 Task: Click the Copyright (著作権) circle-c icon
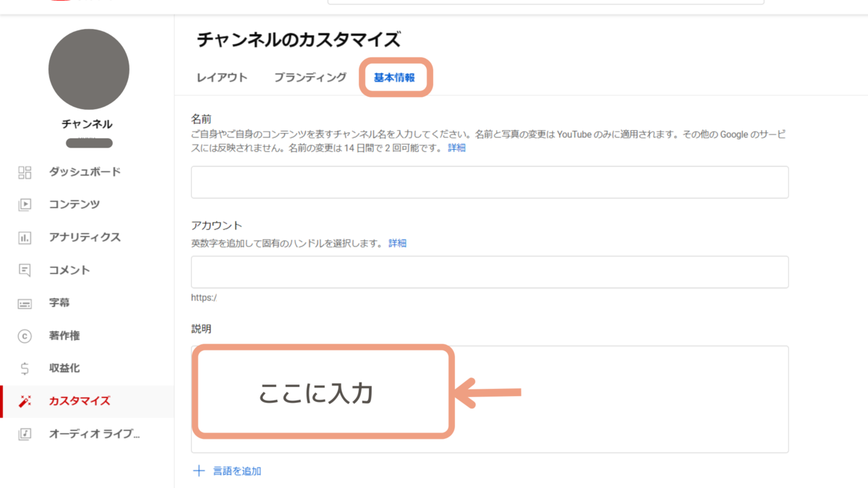[x=25, y=336]
